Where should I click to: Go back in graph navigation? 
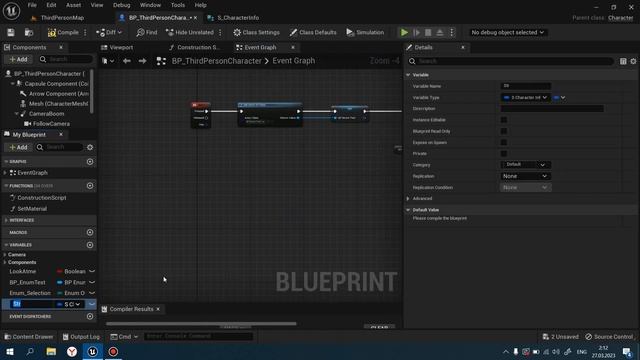tap(127, 61)
